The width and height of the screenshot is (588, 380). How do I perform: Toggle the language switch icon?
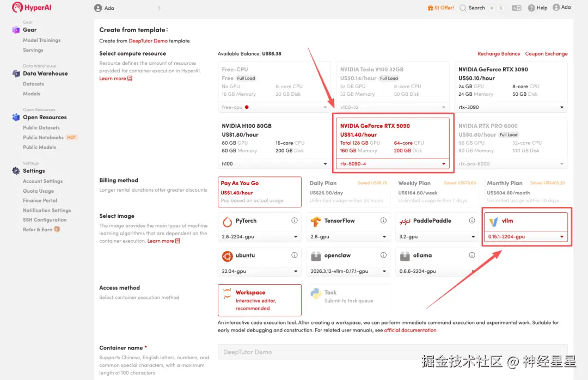pos(516,8)
